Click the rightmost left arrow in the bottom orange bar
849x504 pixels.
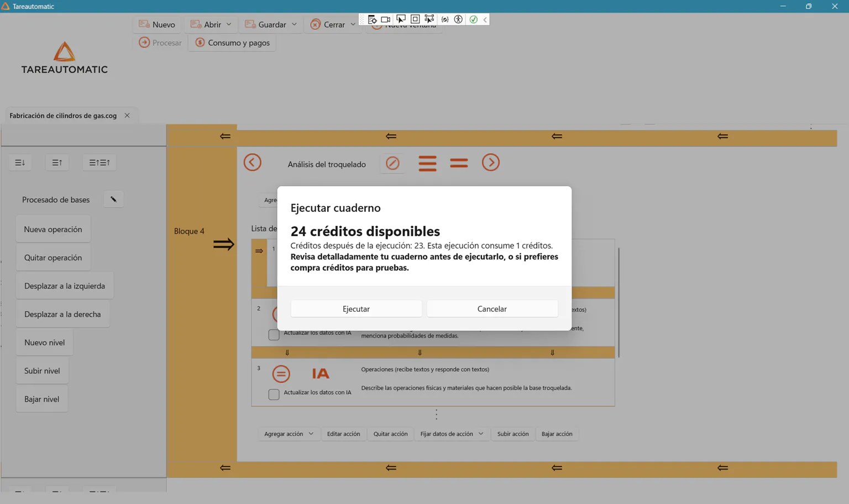722,468
